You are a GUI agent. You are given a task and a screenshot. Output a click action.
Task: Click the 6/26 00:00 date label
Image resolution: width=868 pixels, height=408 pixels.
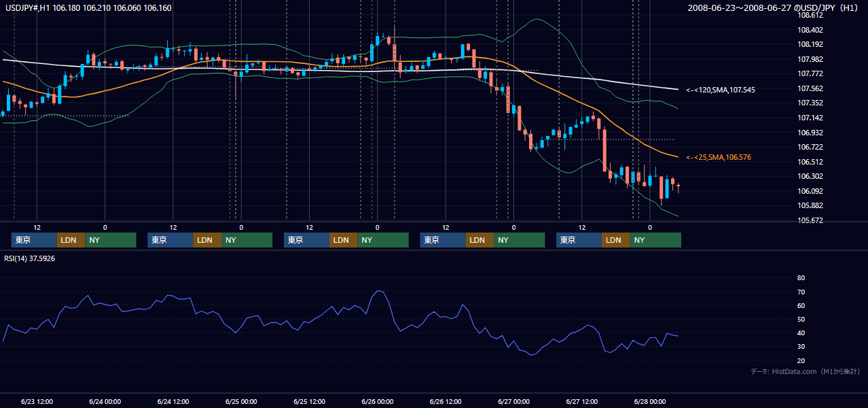point(377,401)
